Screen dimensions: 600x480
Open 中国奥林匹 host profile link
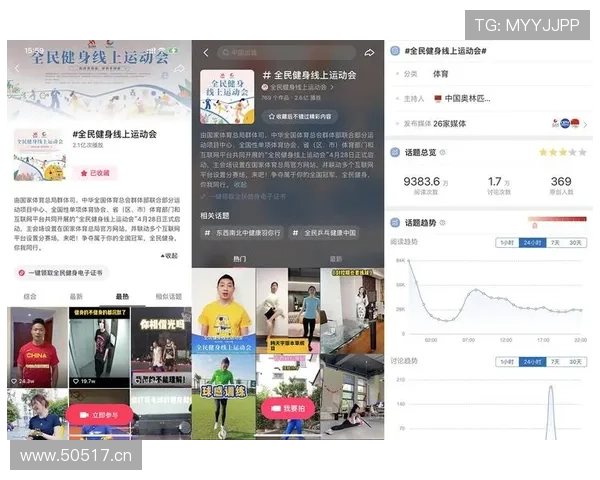462,99
